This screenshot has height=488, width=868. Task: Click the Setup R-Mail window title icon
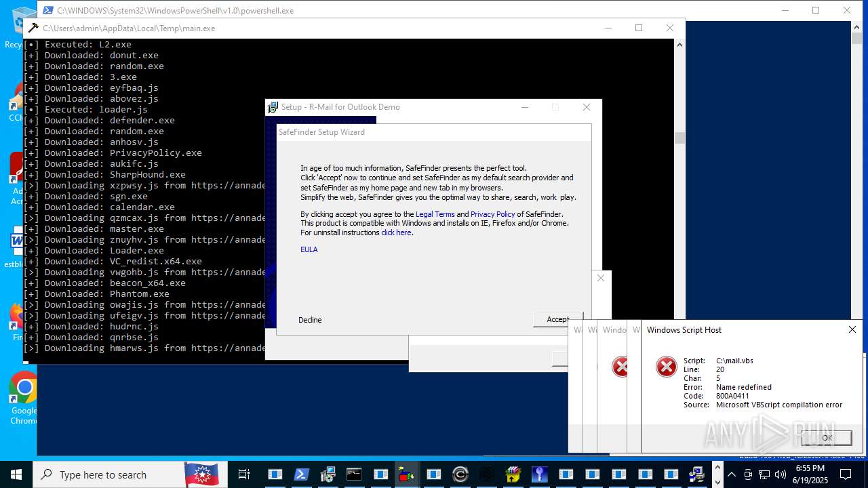(273, 107)
